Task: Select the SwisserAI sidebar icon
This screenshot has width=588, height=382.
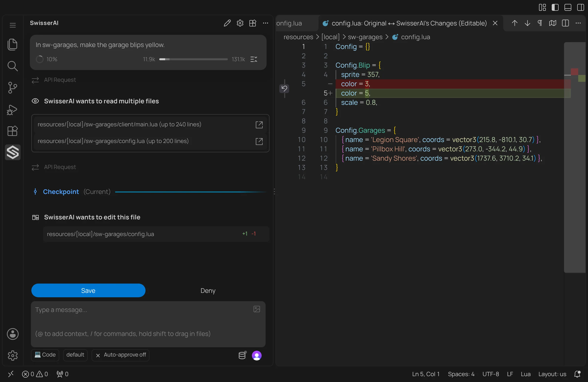Action: 12,152
